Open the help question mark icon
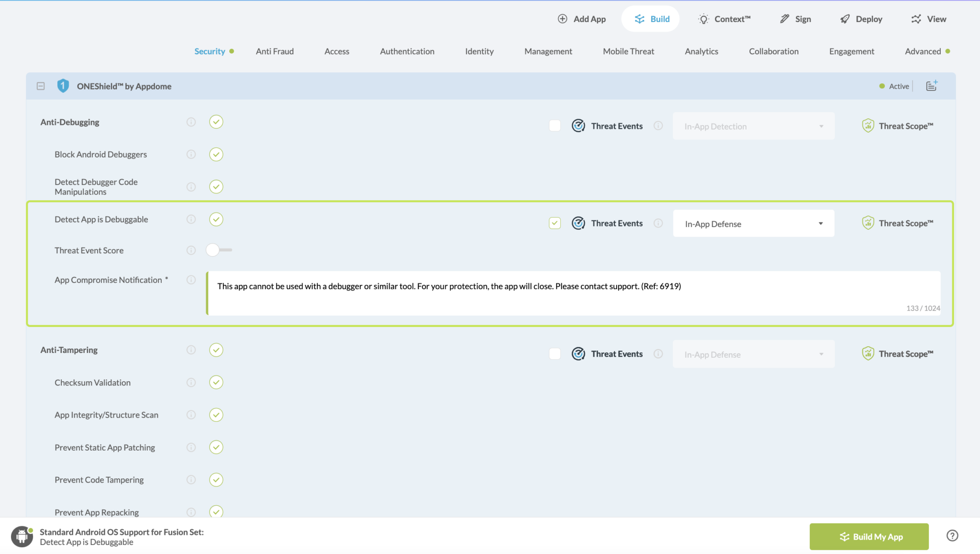The image size is (980, 554). [x=952, y=536]
